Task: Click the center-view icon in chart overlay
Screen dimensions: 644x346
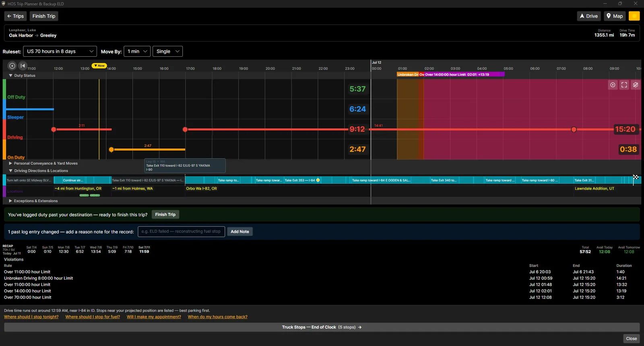Action: click(613, 85)
